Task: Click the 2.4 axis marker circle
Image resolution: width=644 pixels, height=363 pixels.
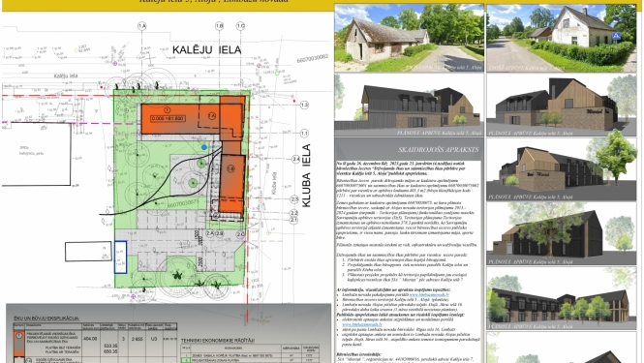Action: [295, 159]
